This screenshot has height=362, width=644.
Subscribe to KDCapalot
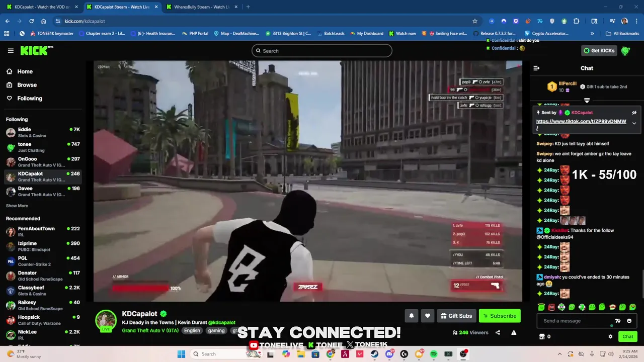pos(500,316)
